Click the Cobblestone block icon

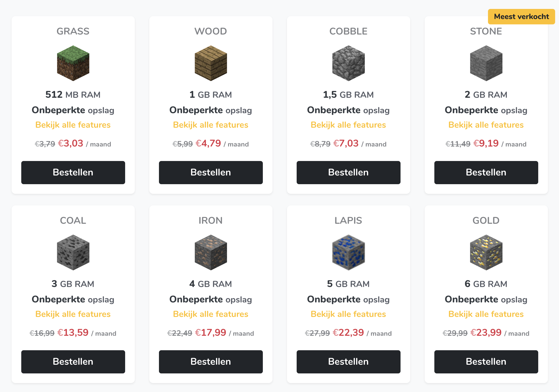pyautogui.click(x=348, y=63)
